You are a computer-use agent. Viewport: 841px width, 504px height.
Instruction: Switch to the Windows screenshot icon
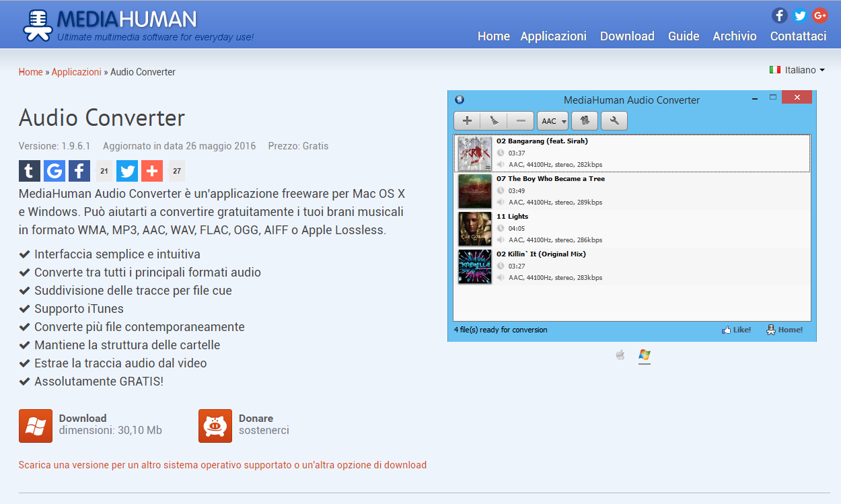point(645,355)
